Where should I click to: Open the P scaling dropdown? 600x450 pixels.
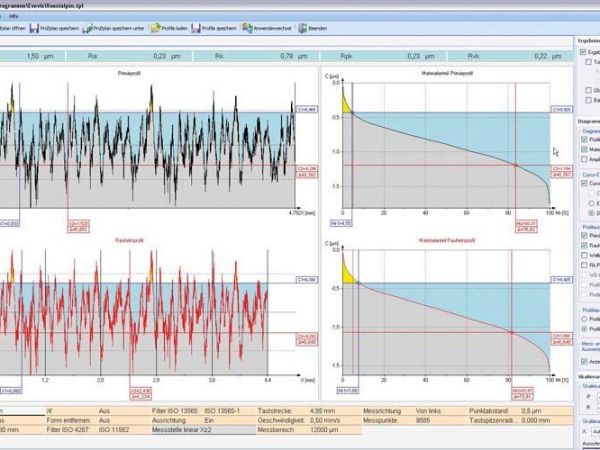[596, 397]
